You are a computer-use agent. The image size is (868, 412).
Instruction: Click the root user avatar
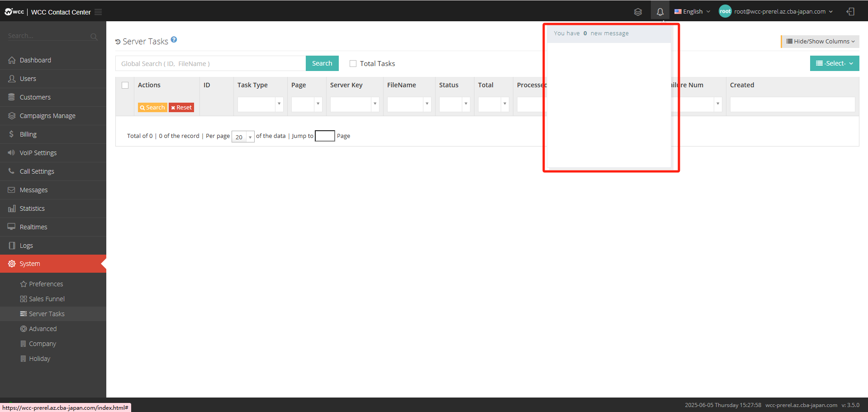tap(725, 11)
